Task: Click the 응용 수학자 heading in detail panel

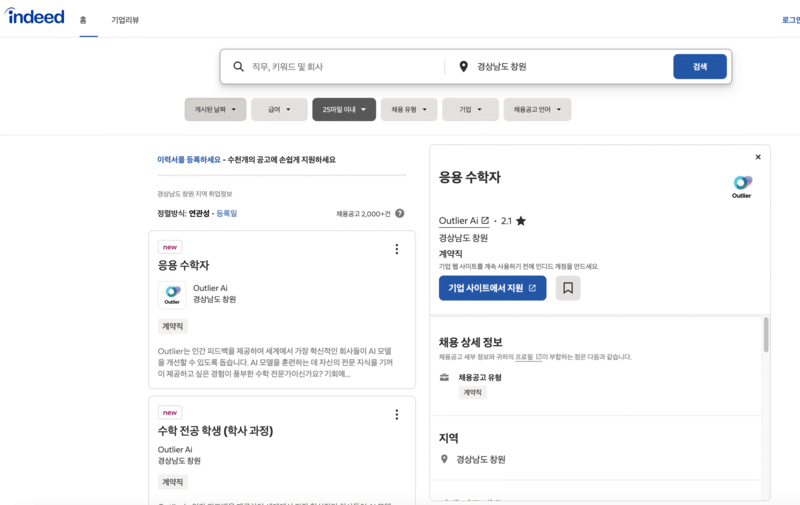Action: pos(470,178)
